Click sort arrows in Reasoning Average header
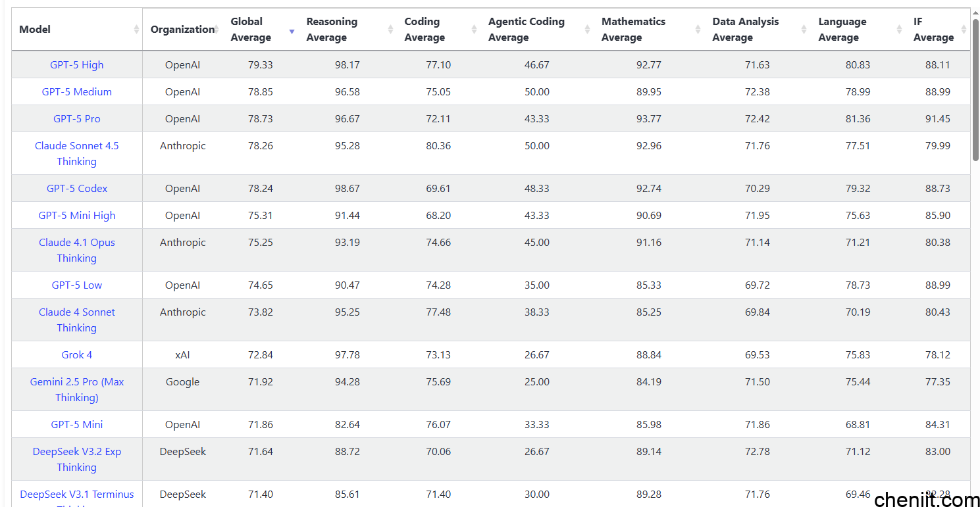 coord(390,30)
